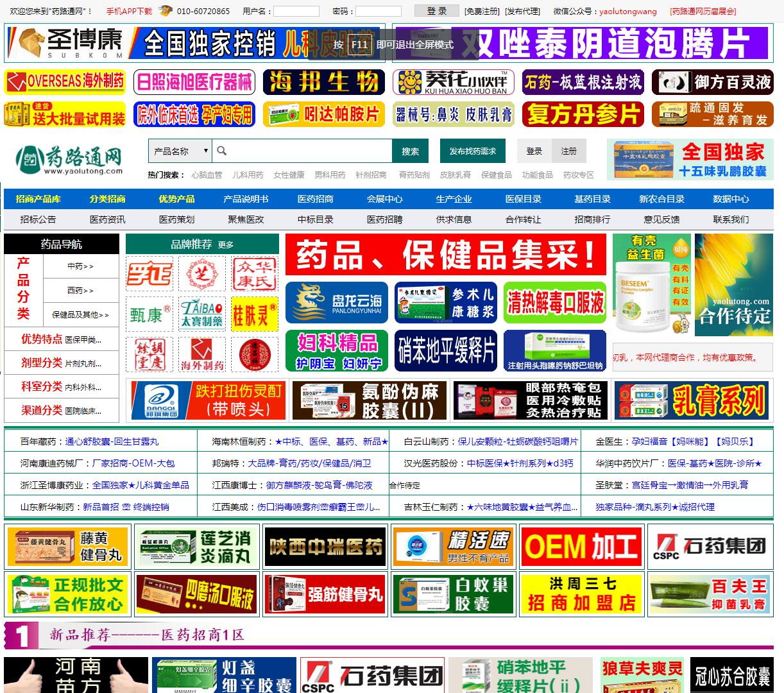Open the 独家品种-滴丸系列★诚招代理 link

click(x=655, y=507)
